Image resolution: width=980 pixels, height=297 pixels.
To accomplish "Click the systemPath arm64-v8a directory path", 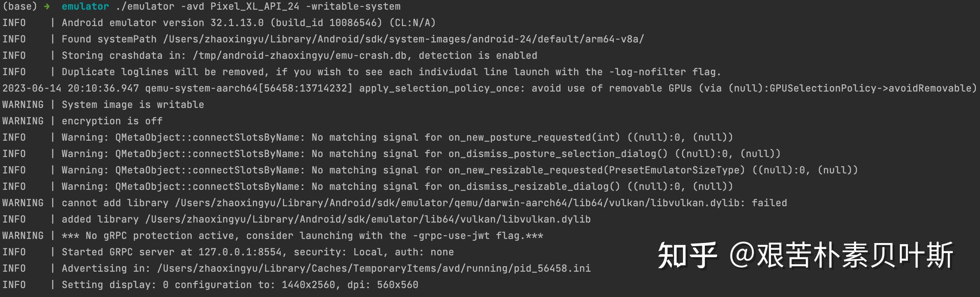I will pos(404,39).
